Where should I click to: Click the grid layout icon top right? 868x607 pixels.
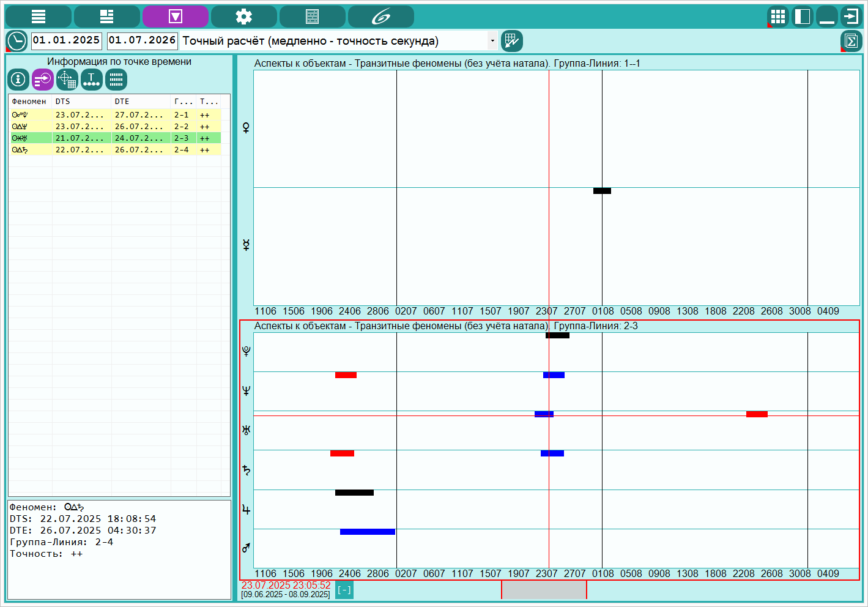(x=778, y=17)
